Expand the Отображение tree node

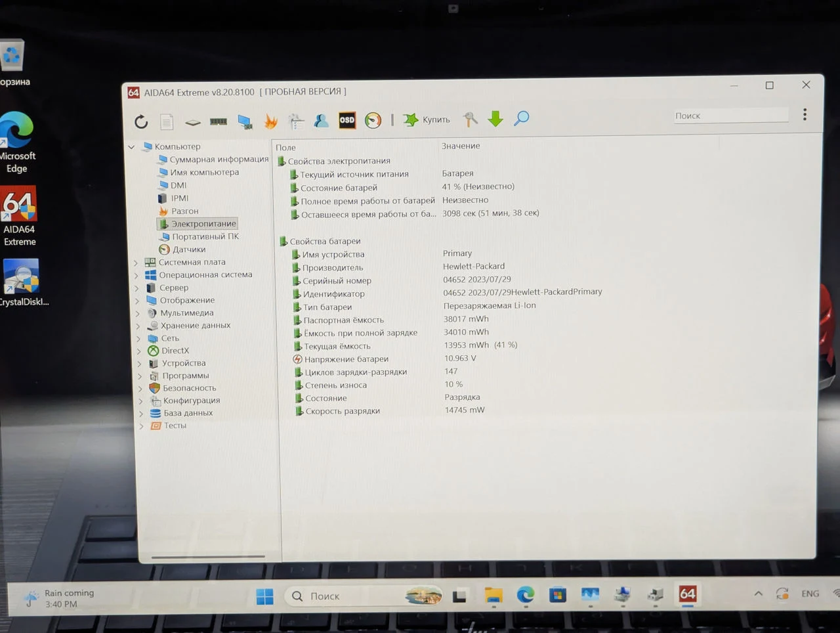point(137,301)
